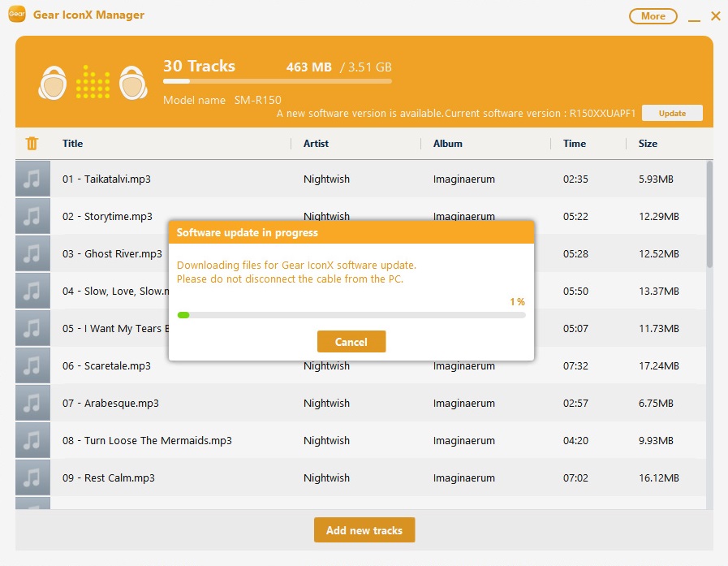Click music note icon for Storytime.mp3
This screenshot has height=566, width=728.
click(x=32, y=216)
